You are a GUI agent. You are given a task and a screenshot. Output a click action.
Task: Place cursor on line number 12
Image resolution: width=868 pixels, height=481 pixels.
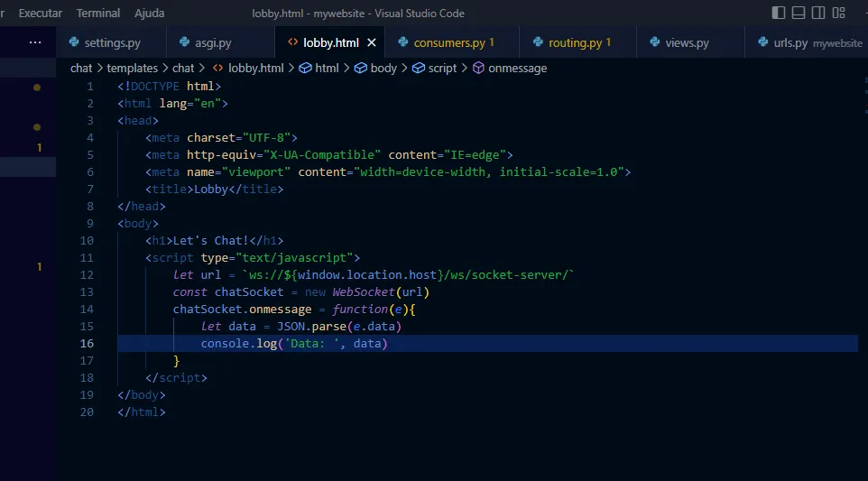pyautogui.click(x=88, y=274)
